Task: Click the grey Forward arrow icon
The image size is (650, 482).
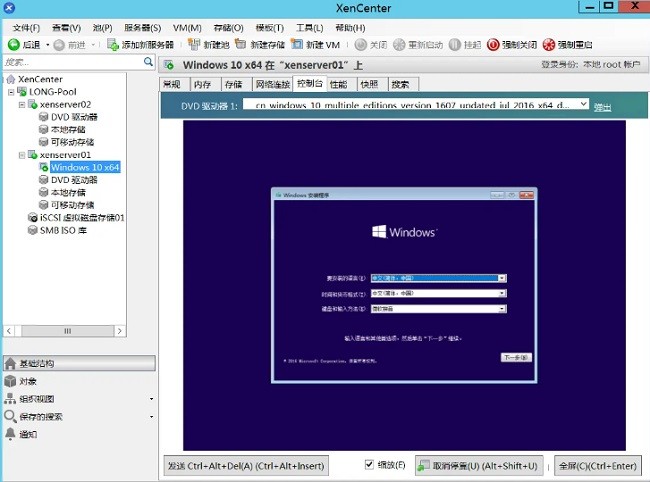Action: pyautogui.click(x=59, y=45)
